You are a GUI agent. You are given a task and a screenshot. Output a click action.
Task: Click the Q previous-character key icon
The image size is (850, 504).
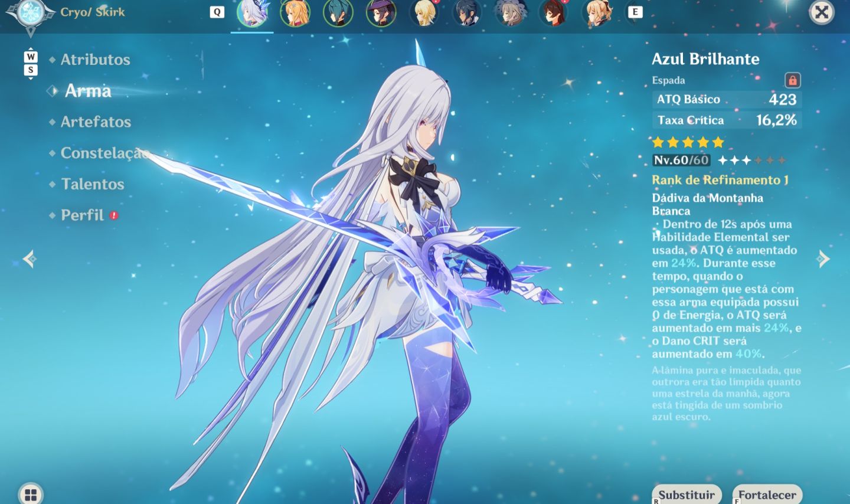point(217,12)
